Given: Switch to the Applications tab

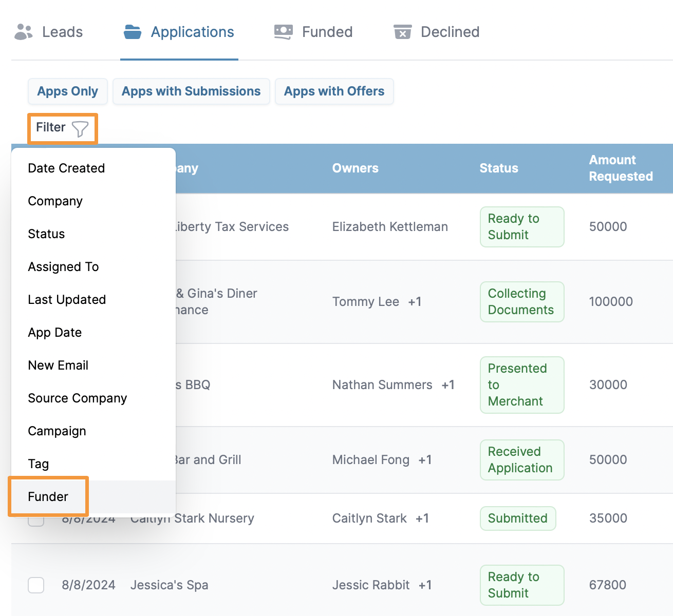Looking at the screenshot, I should pos(179,32).
